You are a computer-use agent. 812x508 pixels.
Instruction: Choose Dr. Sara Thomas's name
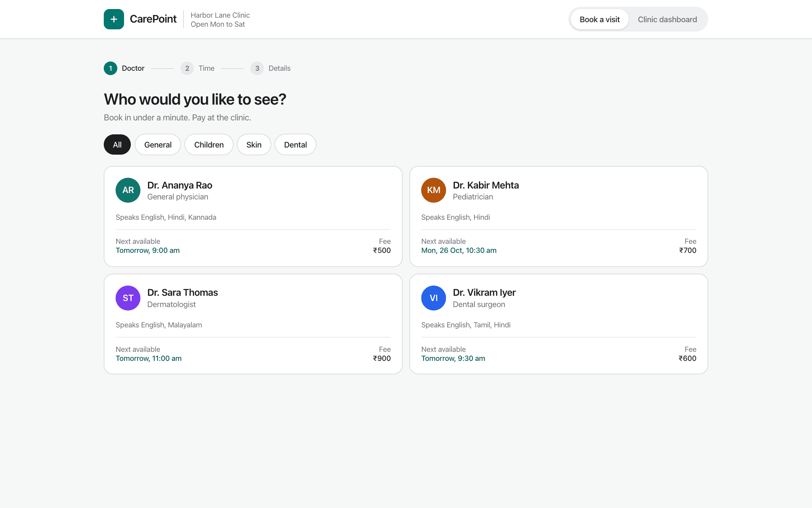(x=182, y=292)
